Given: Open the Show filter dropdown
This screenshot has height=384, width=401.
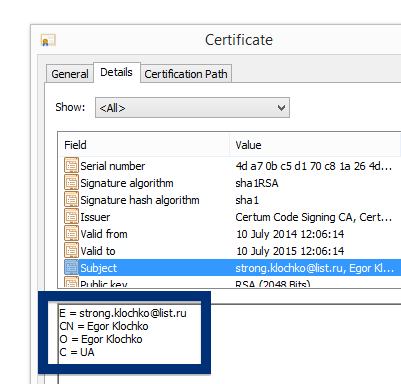Looking at the screenshot, I should pos(192,108).
